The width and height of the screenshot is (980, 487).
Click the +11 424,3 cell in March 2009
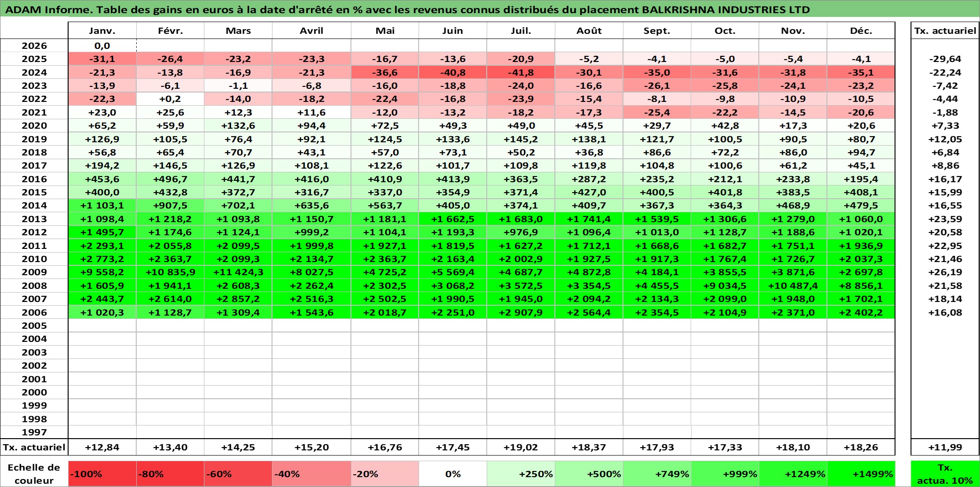pos(238,272)
